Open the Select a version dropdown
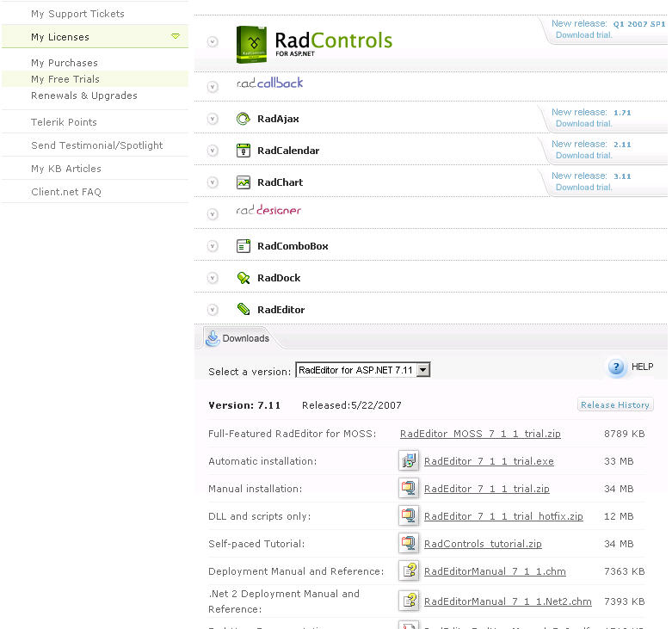 point(362,370)
